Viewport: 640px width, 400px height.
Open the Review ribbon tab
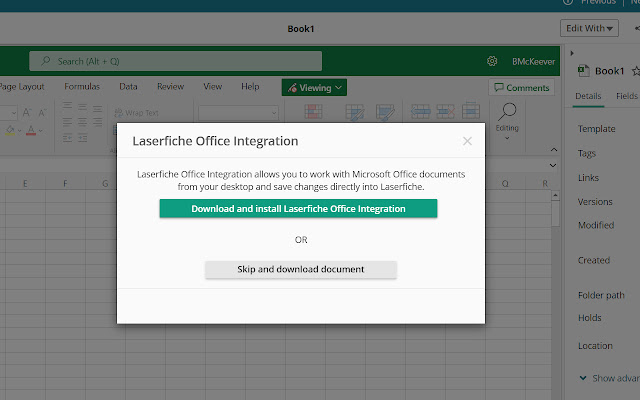click(170, 87)
